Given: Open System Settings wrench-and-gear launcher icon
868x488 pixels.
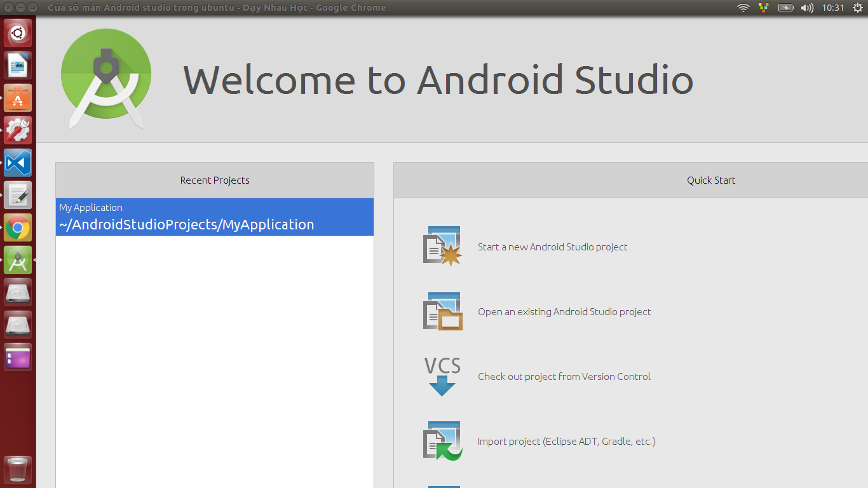Looking at the screenshot, I should (x=18, y=130).
